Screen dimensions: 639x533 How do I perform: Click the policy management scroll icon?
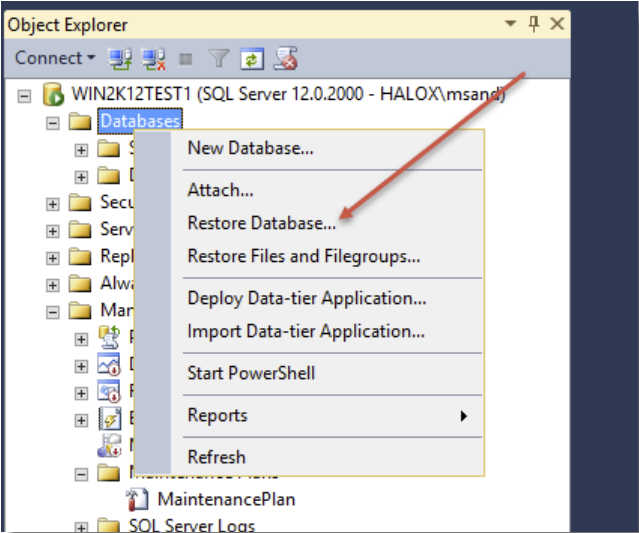109,337
